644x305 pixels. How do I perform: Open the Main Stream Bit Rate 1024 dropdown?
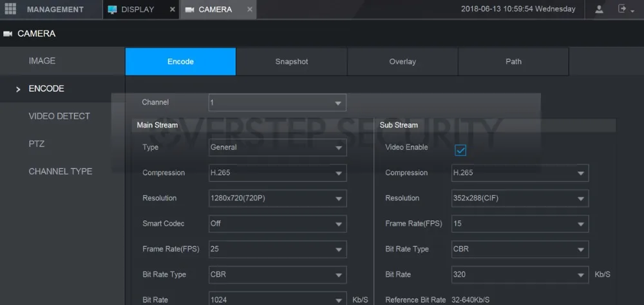pyautogui.click(x=277, y=300)
